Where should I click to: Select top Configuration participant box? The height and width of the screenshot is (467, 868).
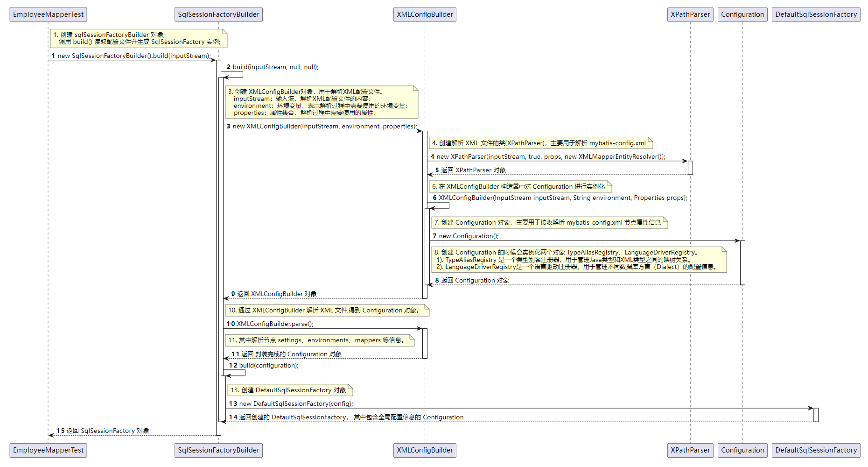coord(742,14)
